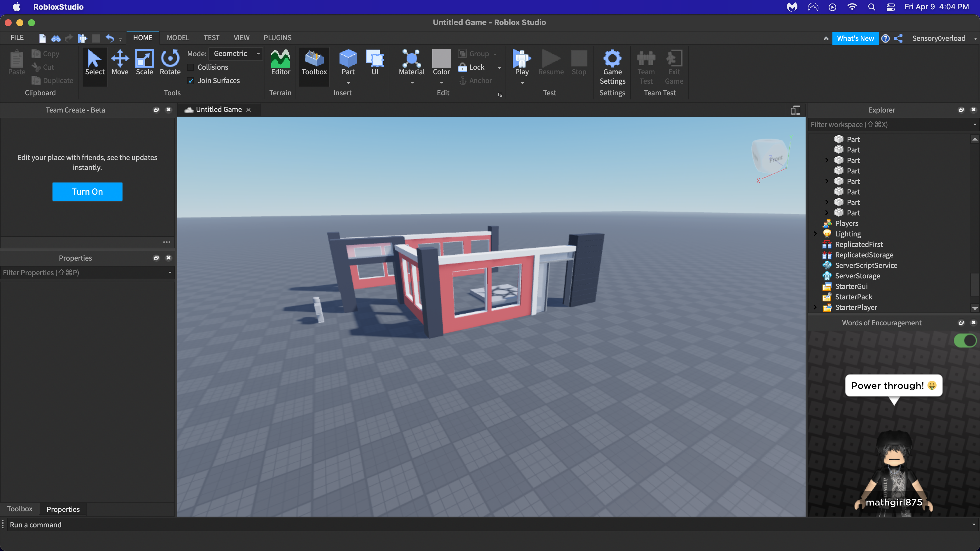This screenshot has width=980, height=551.
Task: Open Game Settings gear icon
Action: pos(612,59)
